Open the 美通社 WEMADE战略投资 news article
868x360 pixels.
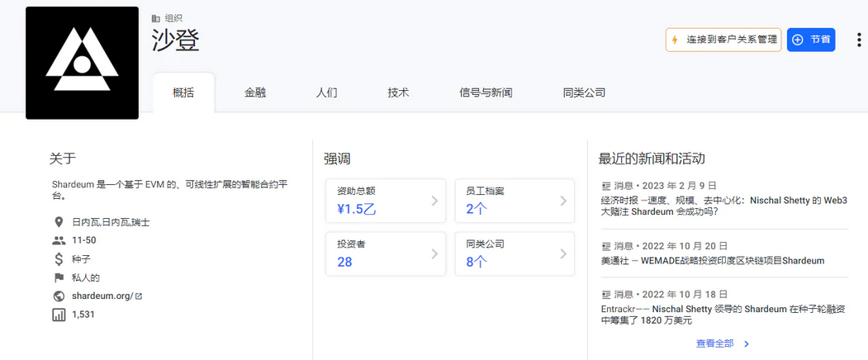point(713,260)
